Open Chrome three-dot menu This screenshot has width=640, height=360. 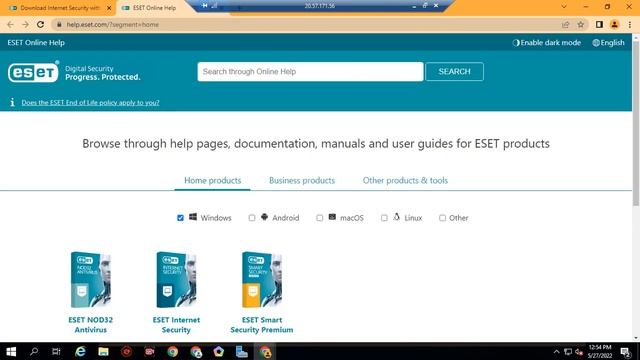(630, 24)
